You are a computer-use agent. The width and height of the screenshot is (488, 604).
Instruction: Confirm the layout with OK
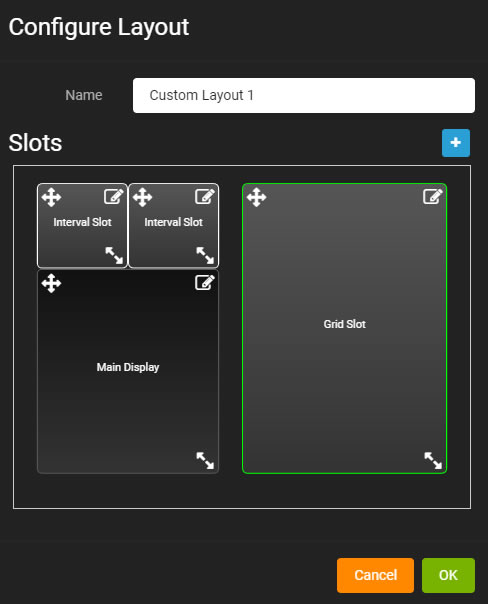[x=448, y=575]
